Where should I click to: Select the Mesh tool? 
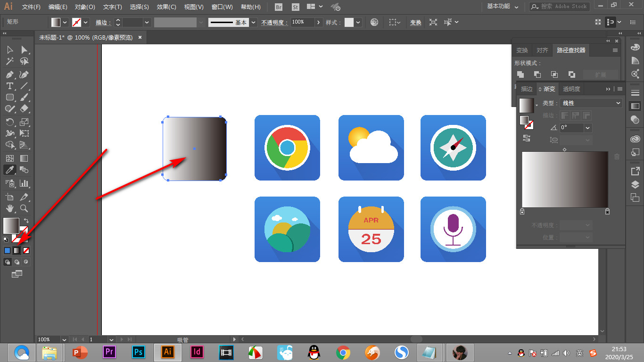(10, 158)
